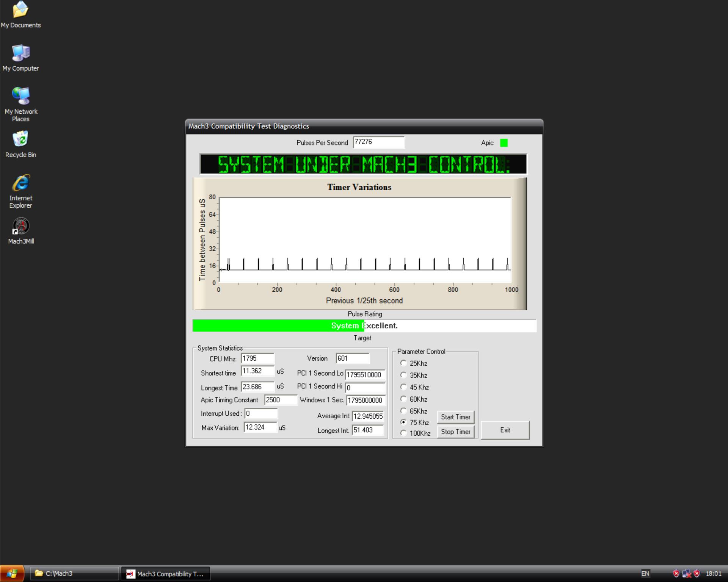Switch to C:\Mach3 taskbar window
The height and width of the screenshot is (582, 728).
[x=74, y=573]
